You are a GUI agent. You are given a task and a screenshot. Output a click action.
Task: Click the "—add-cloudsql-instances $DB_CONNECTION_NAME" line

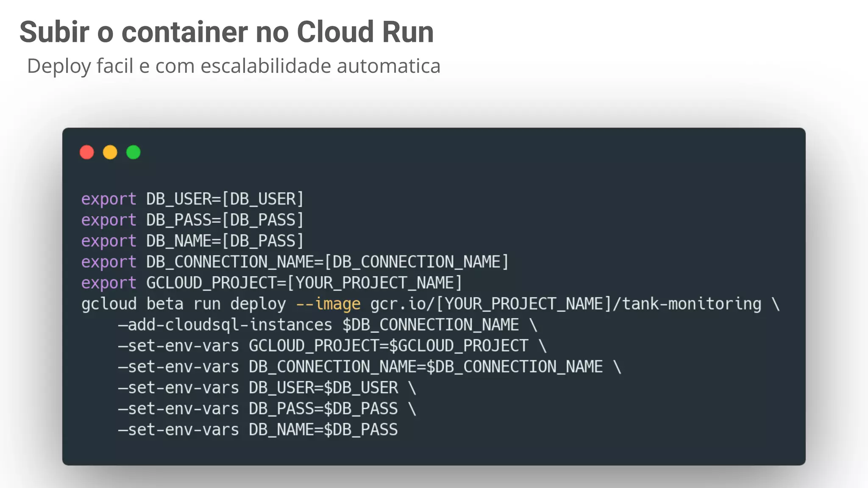coord(328,325)
